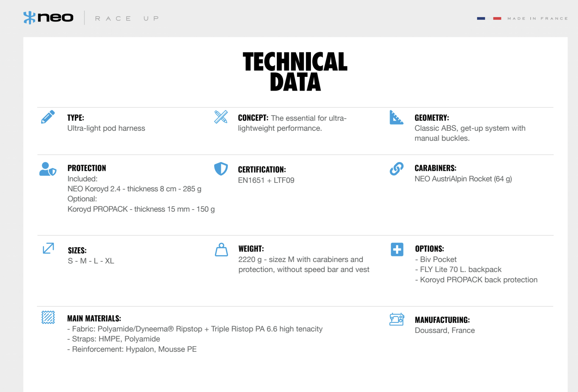Click the crossed ruler-pencil Concept icon
This screenshot has width=578, height=392.
click(x=221, y=117)
